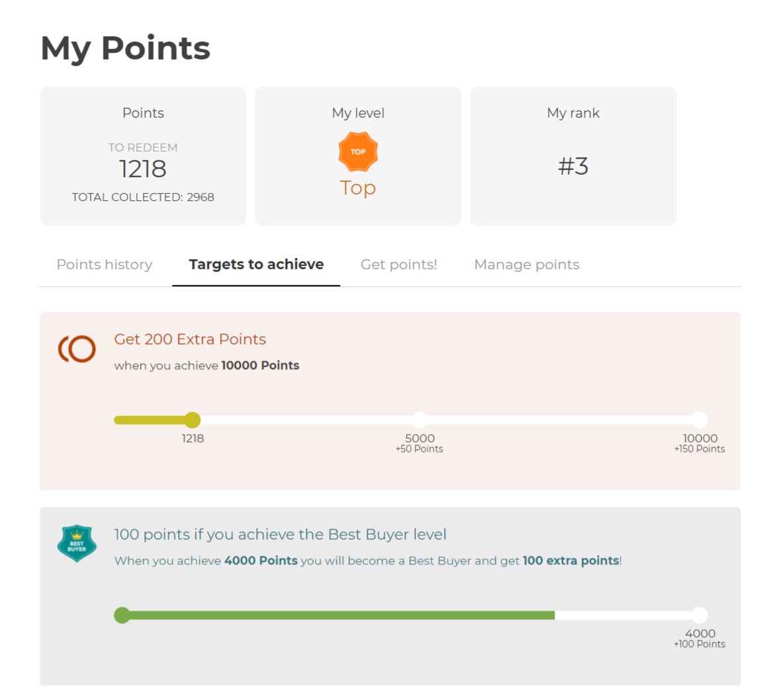Click the Best Buyer shield badge icon
Image resolution: width=779 pixels, height=700 pixels.
(77, 543)
